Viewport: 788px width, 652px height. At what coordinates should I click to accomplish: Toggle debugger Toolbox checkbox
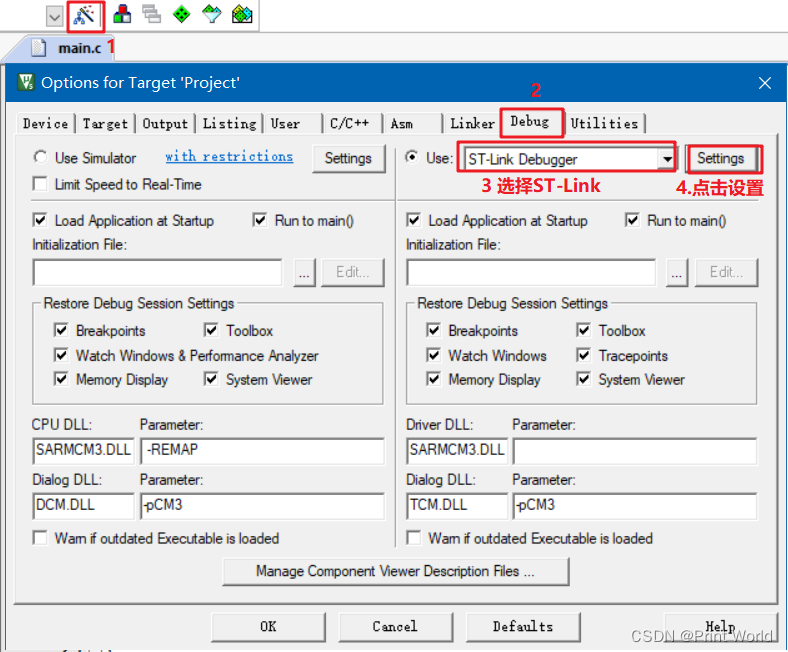[583, 330]
